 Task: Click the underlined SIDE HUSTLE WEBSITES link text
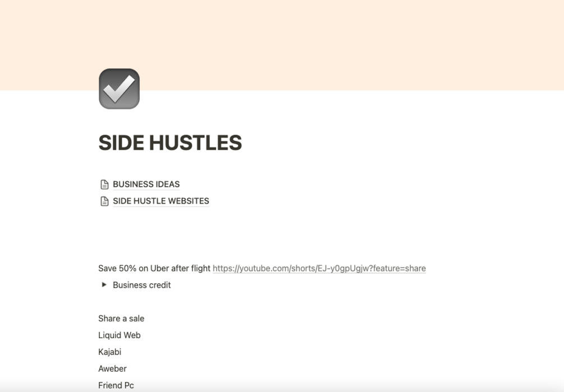[x=161, y=201]
